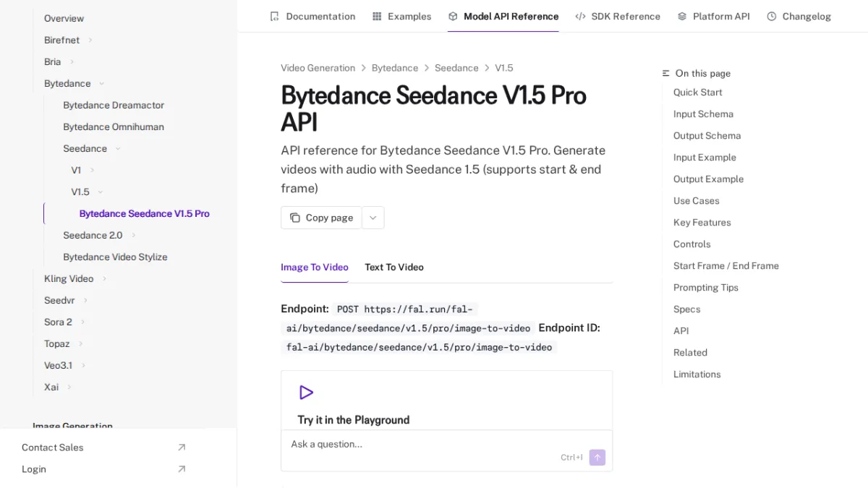This screenshot has width=868, height=488.
Task: Click the SDK Reference code icon
Action: 580,16
